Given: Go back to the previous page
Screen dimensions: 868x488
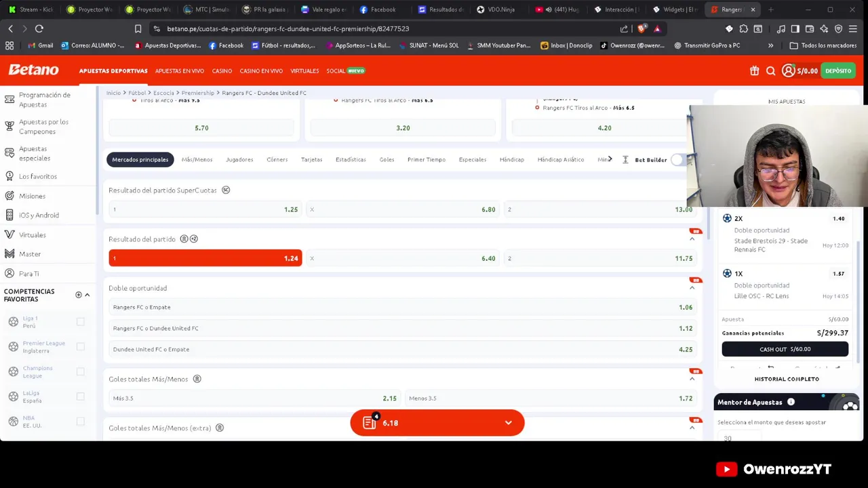Looking at the screenshot, I should [10, 28].
